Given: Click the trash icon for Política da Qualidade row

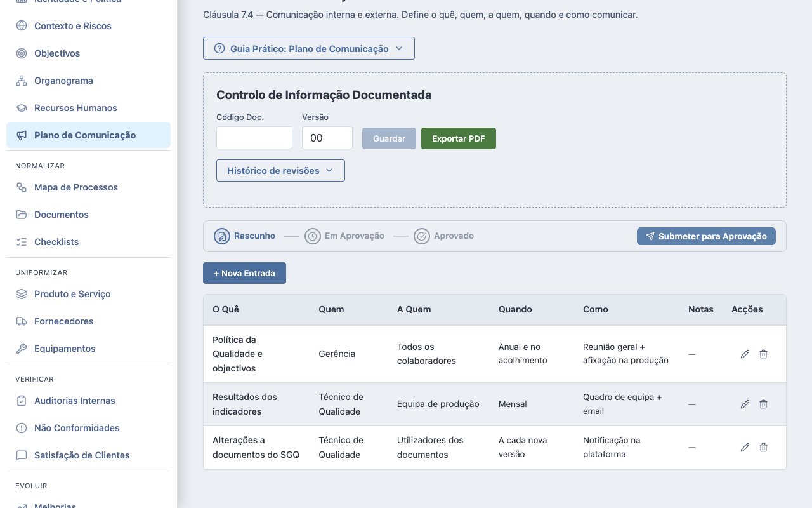Looking at the screenshot, I should click(x=763, y=354).
